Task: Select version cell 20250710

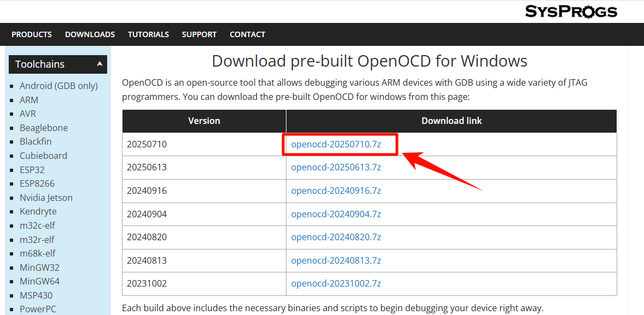Action: pos(204,144)
